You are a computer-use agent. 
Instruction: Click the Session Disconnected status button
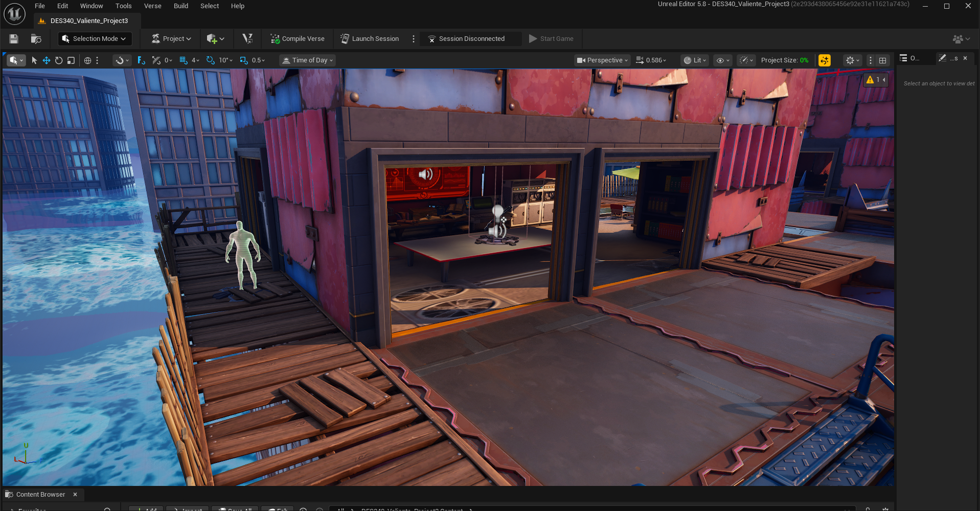pyautogui.click(x=470, y=39)
